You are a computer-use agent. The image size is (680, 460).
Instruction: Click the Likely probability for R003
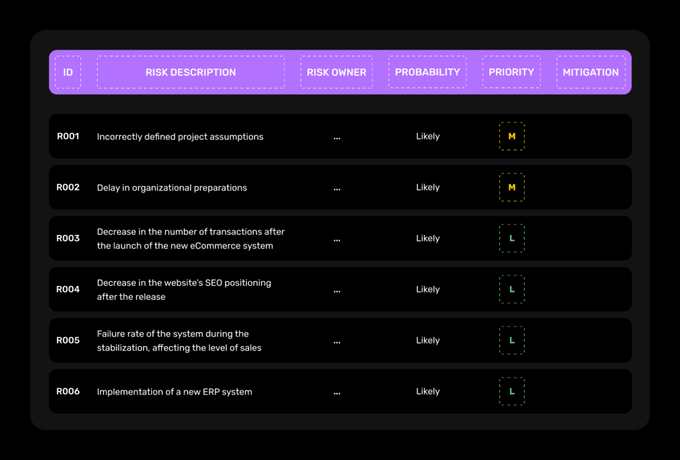point(428,238)
